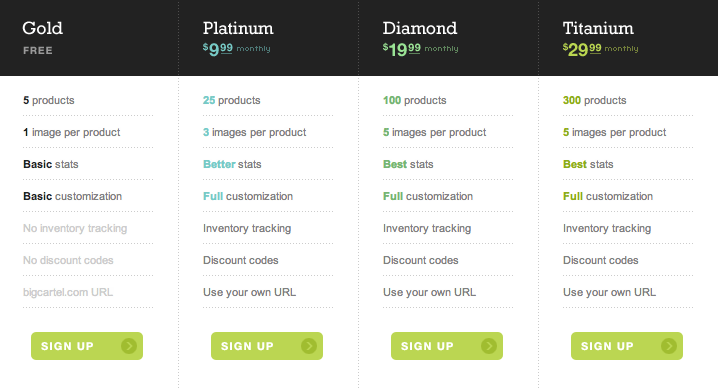The width and height of the screenshot is (718, 389).
Task: Click the FREE label under Gold
Action: pos(38,50)
